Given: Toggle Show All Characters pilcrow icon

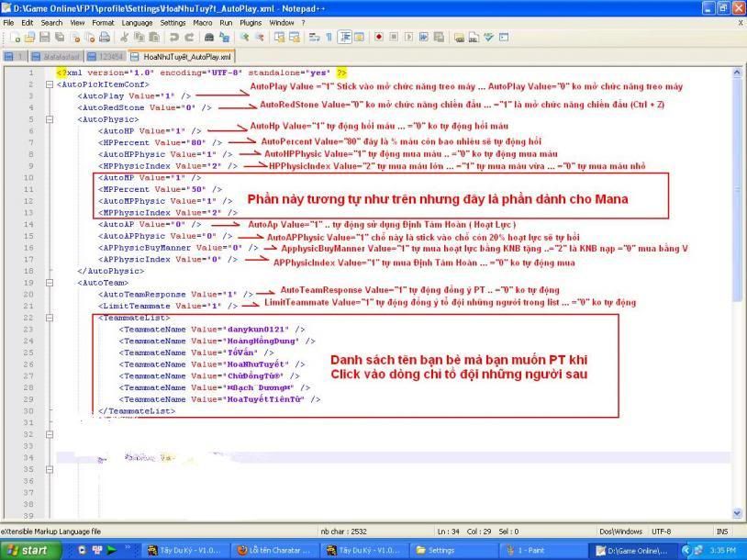Looking at the screenshot, I should click(x=329, y=37).
